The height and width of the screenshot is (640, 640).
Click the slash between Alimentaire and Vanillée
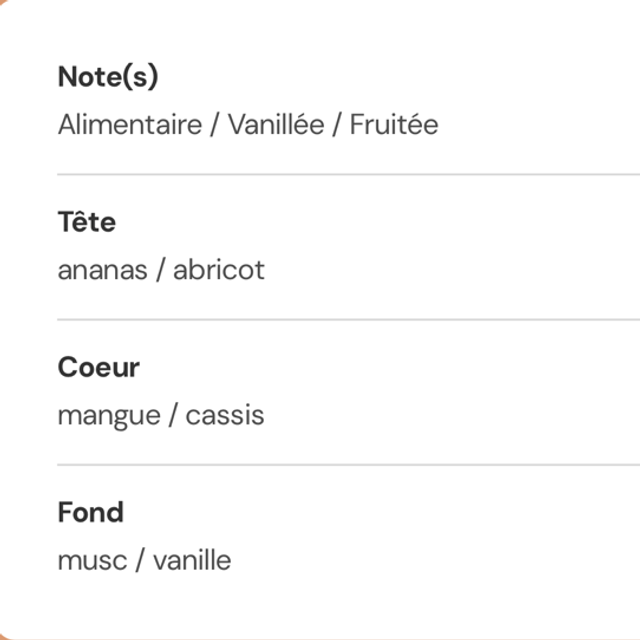click(x=214, y=125)
